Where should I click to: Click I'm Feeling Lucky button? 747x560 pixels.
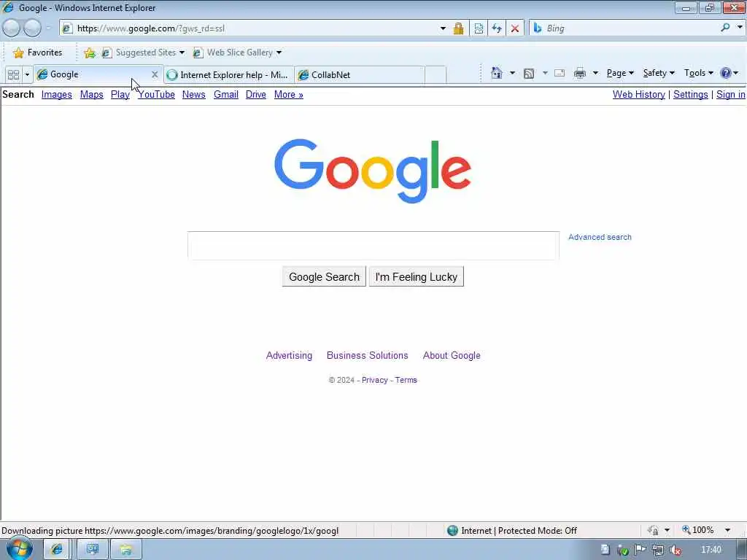[417, 276]
